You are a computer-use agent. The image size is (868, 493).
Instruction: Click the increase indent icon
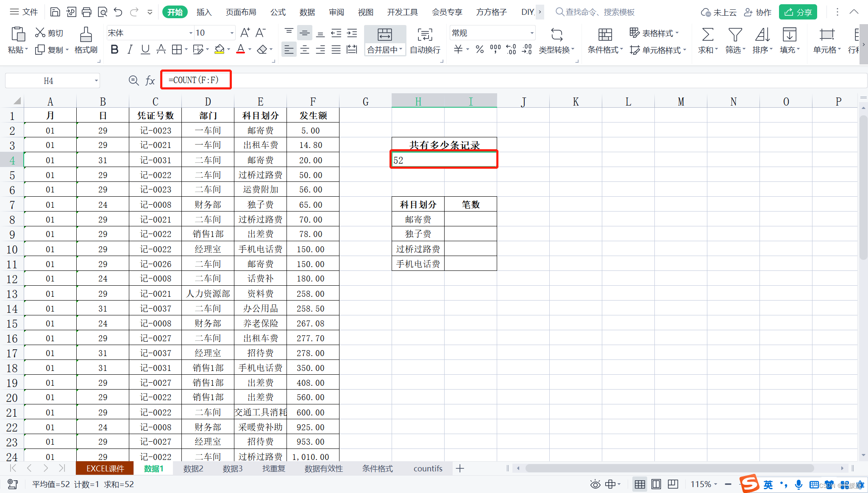pos(352,33)
